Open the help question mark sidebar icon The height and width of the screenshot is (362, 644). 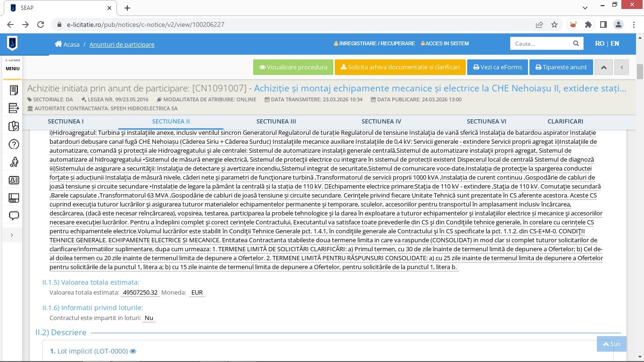tap(14, 144)
